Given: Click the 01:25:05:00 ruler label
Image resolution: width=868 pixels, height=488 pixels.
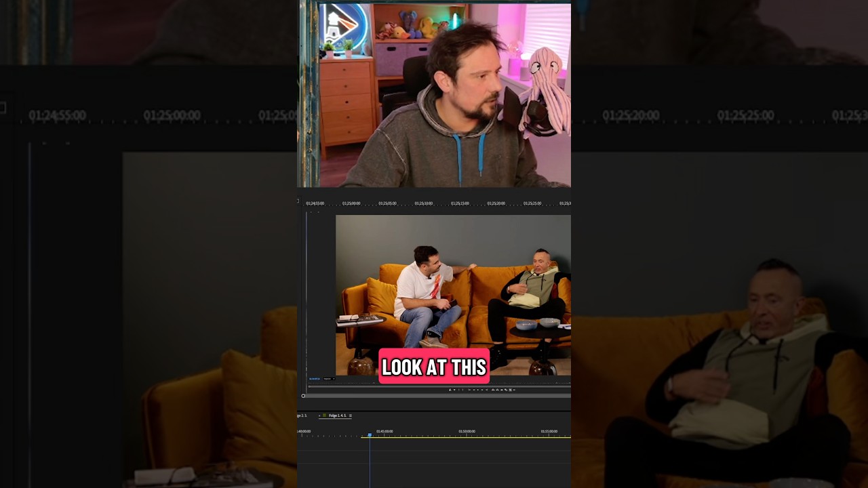Looking at the screenshot, I should pos(387,203).
